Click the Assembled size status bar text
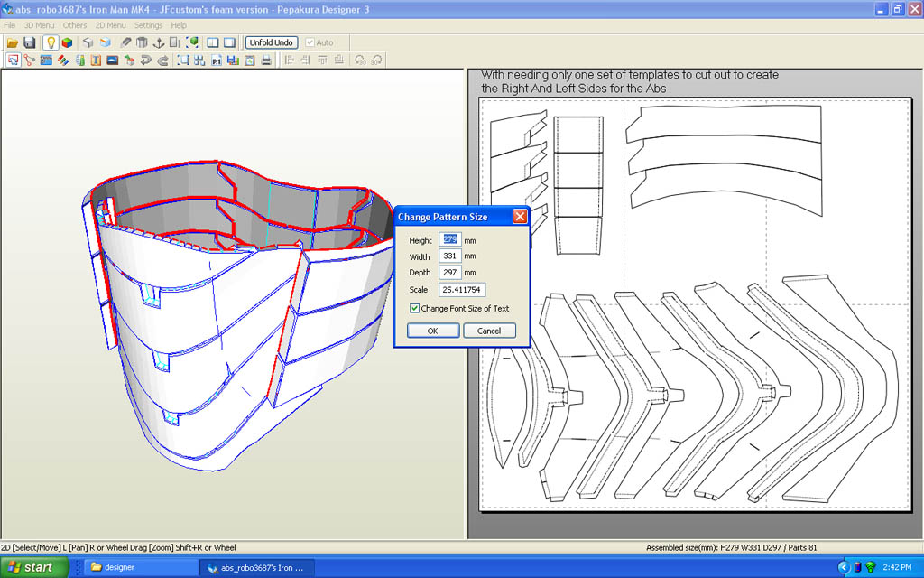The width and height of the screenshot is (924, 578). (731, 548)
